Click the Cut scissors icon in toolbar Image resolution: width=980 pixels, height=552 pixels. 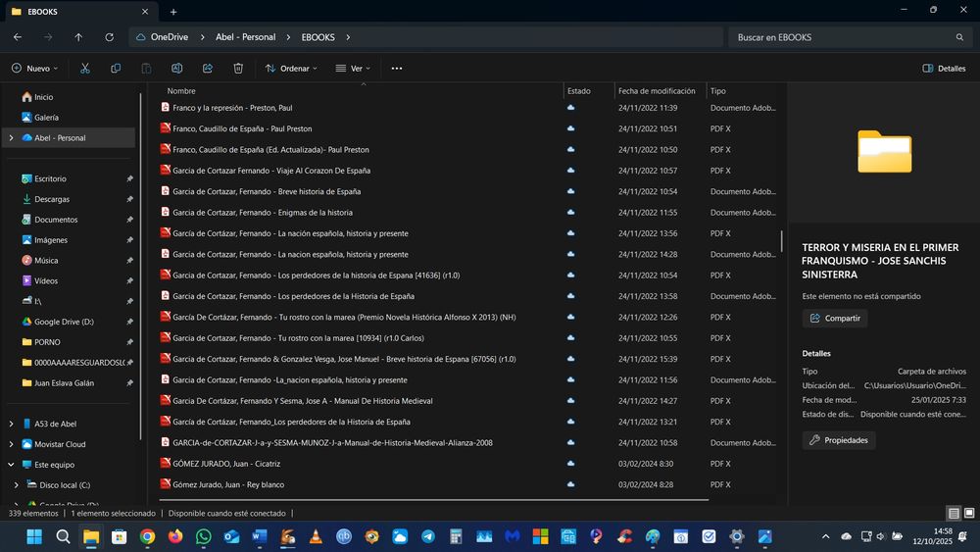tap(85, 69)
